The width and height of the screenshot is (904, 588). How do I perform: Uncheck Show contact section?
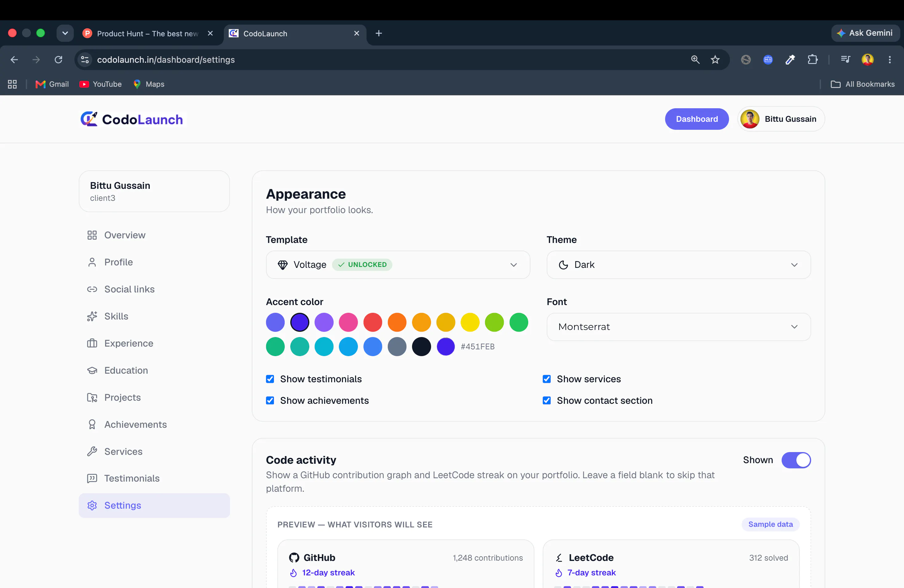[x=547, y=401]
